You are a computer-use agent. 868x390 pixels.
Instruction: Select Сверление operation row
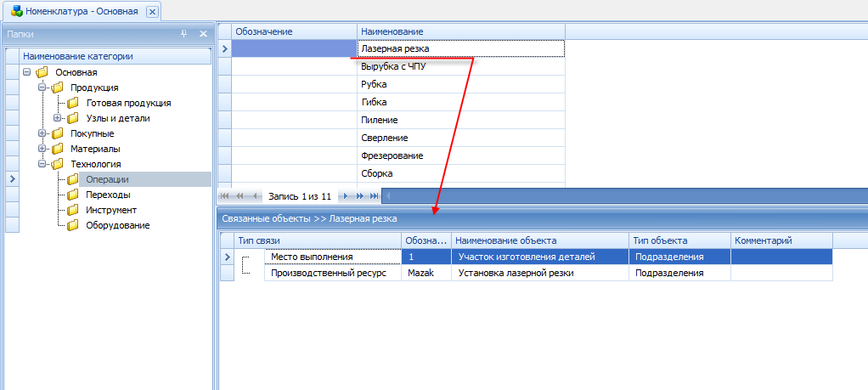coord(461,138)
